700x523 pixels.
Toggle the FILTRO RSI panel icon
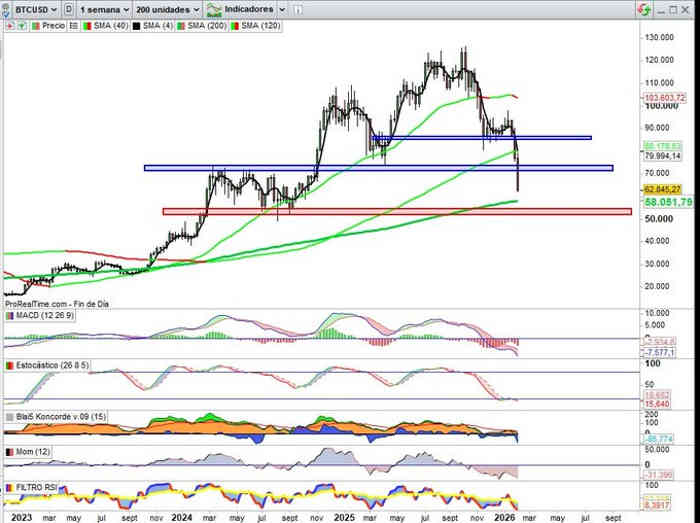click(x=10, y=486)
